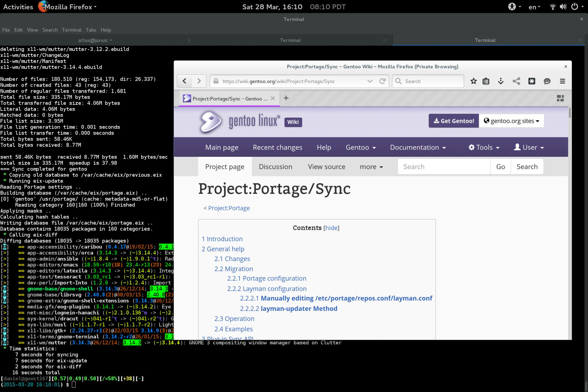The width and height of the screenshot is (588, 392).
Task: Bookmark this page with the star icon
Action: (473, 81)
